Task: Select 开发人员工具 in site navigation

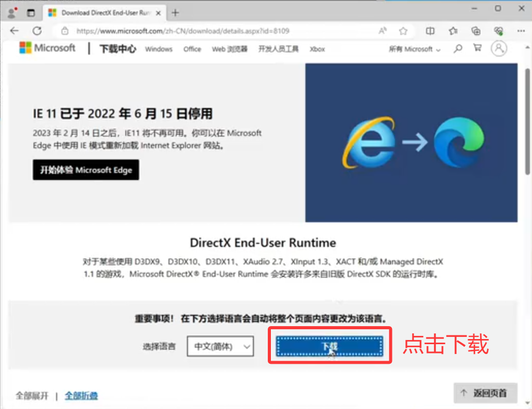Action: coord(280,49)
